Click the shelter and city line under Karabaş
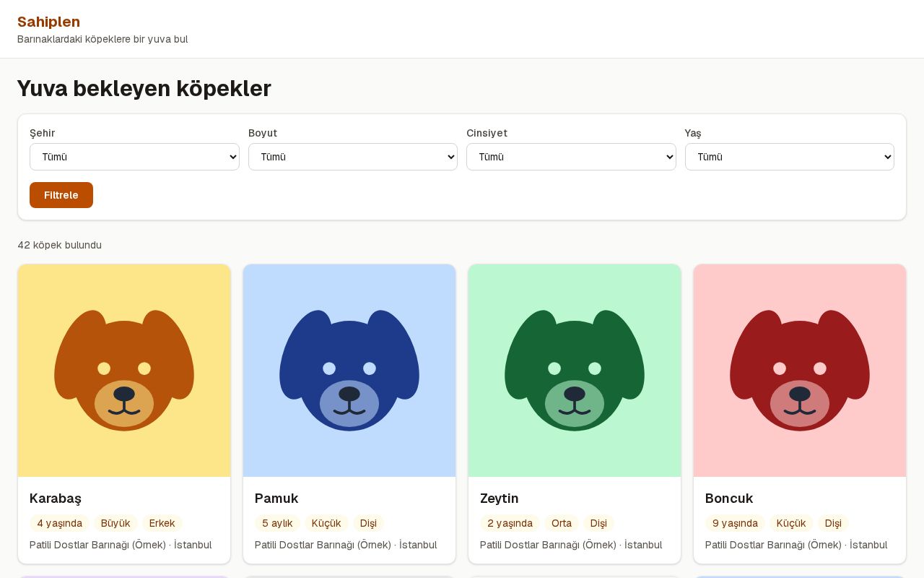Image resolution: width=924 pixels, height=578 pixels. click(121, 545)
